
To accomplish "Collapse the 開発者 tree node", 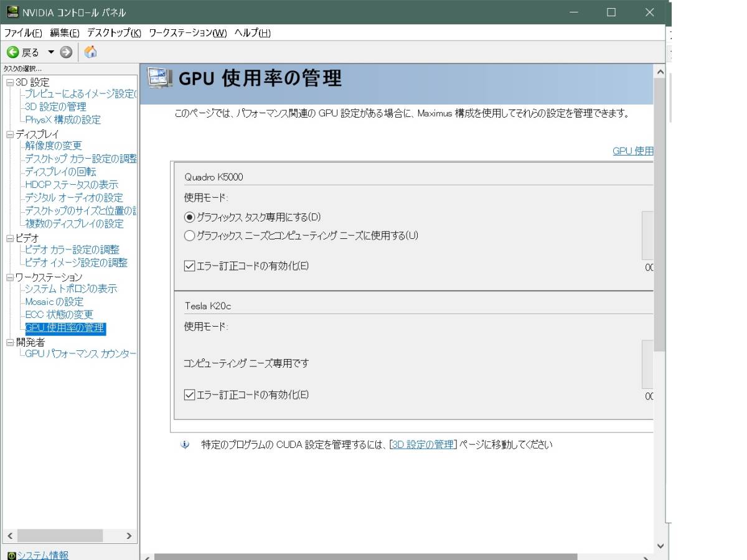I will pos(9,342).
